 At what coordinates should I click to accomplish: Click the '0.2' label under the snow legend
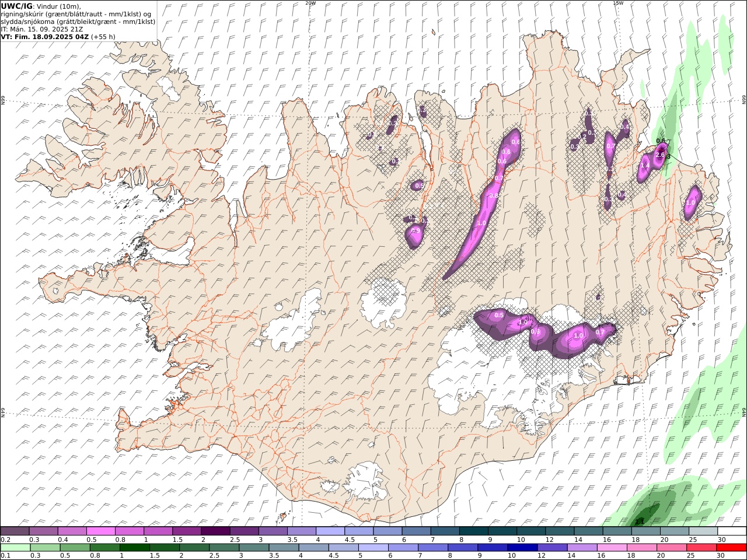pyautogui.click(x=5, y=540)
